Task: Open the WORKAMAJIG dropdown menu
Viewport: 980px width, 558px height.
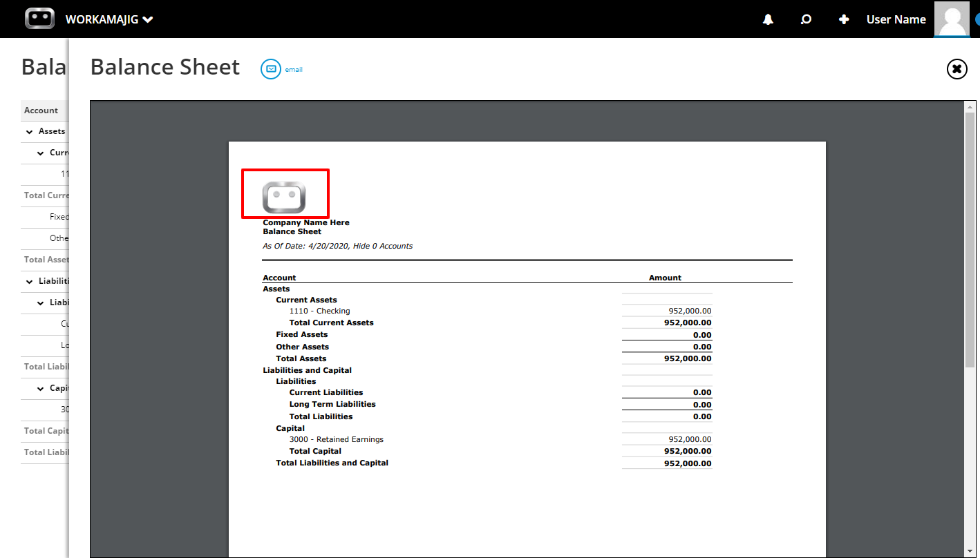Action: tap(109, 19)
